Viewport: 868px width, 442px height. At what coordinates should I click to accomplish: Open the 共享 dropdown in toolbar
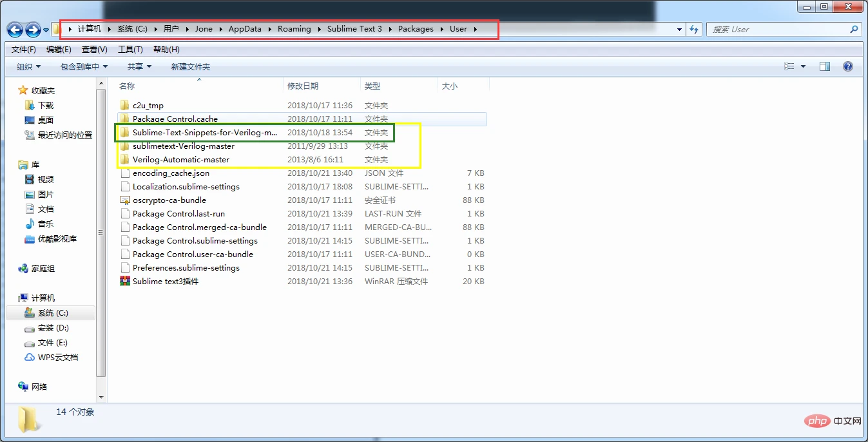[x=139, y=66]
